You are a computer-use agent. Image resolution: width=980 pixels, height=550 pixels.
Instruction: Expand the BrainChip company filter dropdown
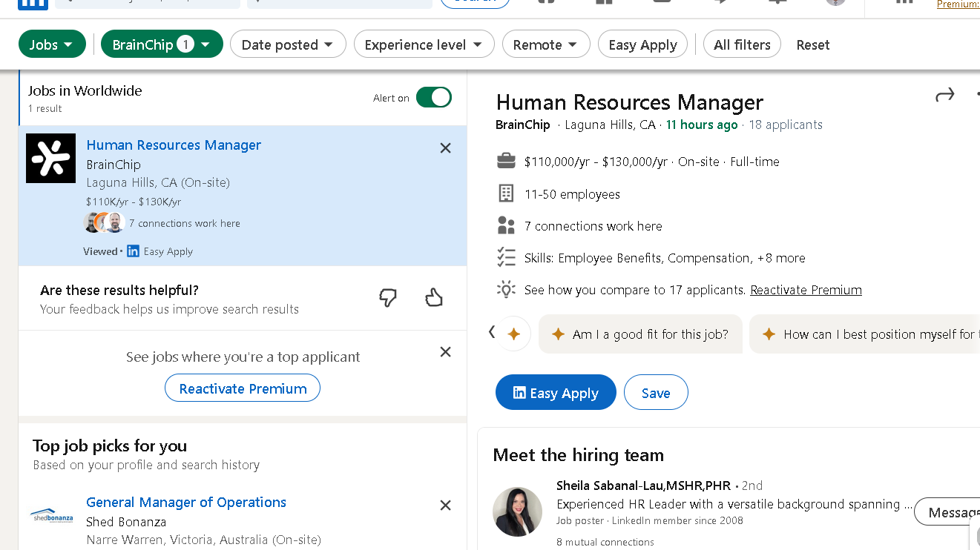coord(162,44)
